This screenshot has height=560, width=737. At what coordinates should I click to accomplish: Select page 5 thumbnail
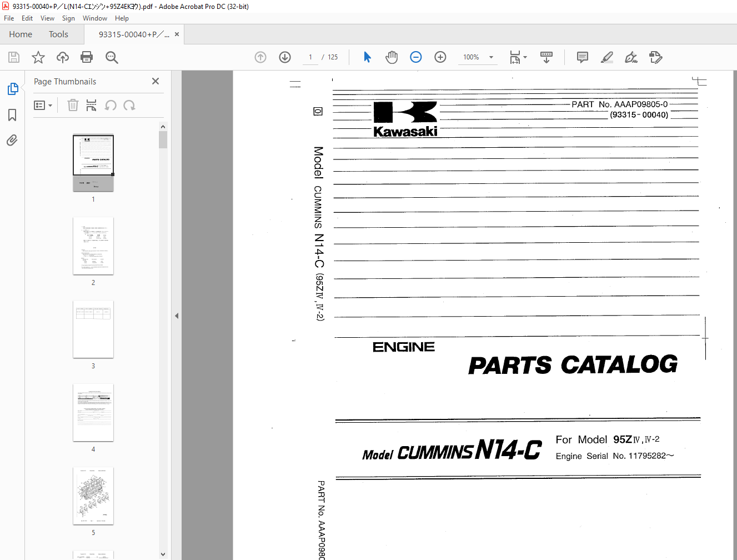point(93,496)
